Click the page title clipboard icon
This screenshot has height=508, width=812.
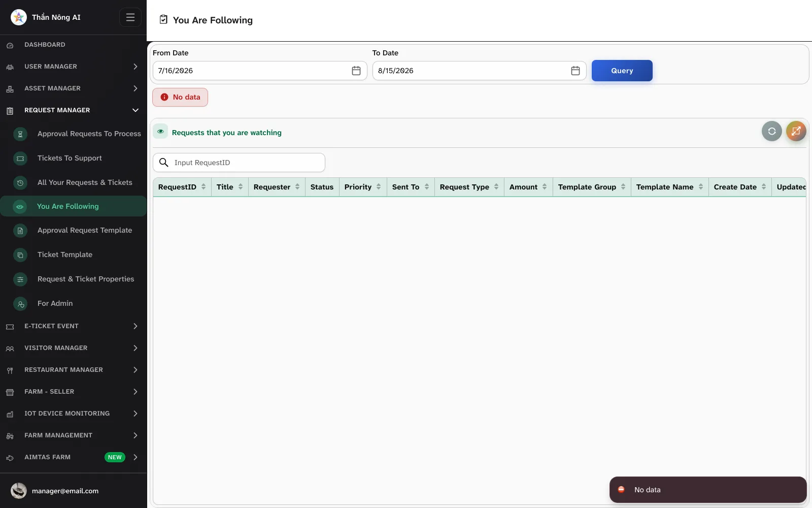click(163, 20)
